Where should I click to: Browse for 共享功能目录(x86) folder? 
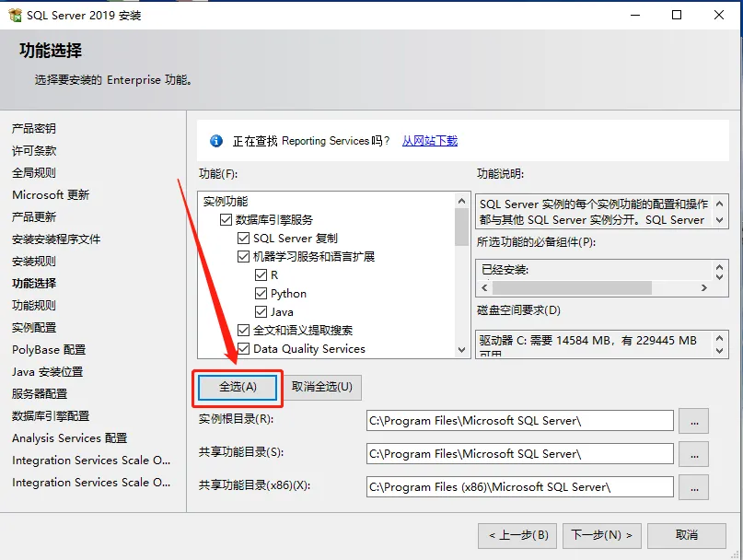(x=693, y=487)
